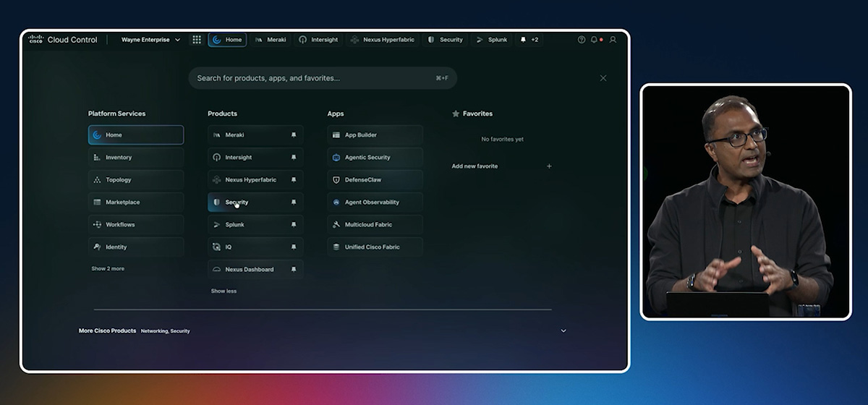Image resolution: width=868 pixels, height=405 pixels.
Task: Open the Wayne Enterprise organization dropdown
Action: click(x=150, y=40)
